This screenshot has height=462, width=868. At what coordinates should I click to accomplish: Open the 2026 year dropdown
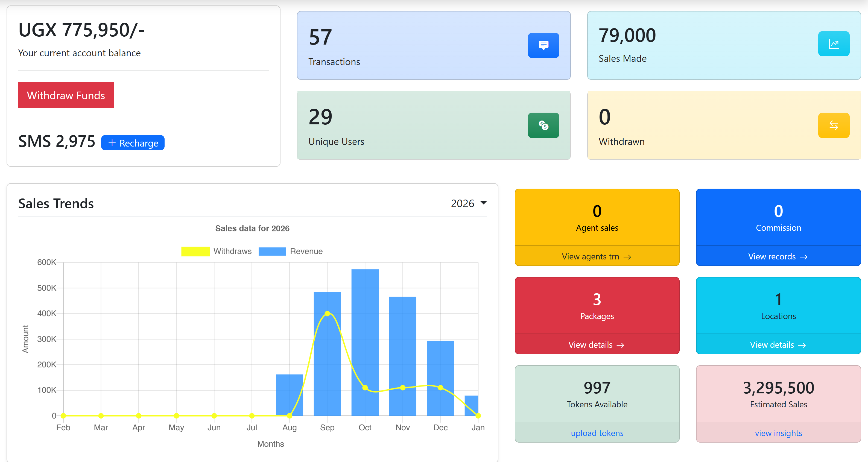pos(469,203)
